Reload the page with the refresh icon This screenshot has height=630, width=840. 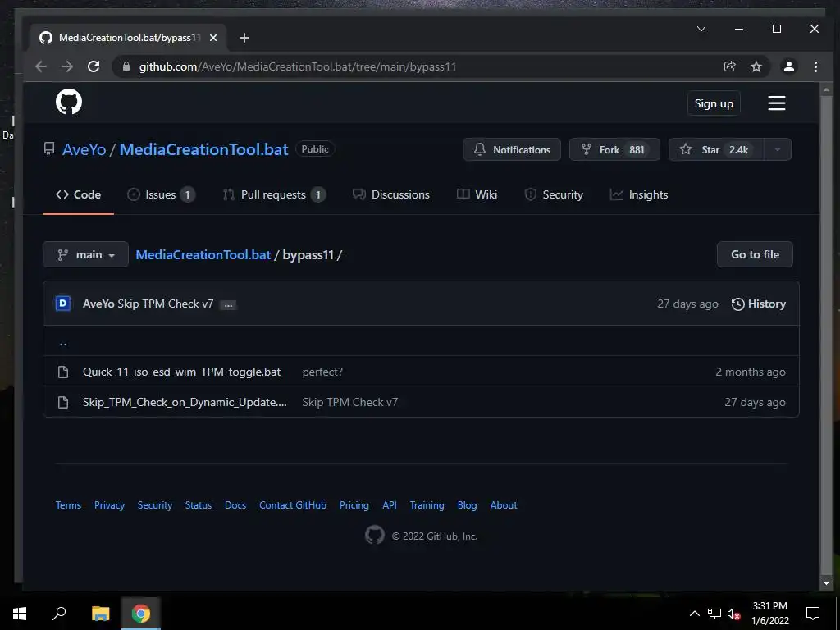pyautogui.click(x=94, y=66)
